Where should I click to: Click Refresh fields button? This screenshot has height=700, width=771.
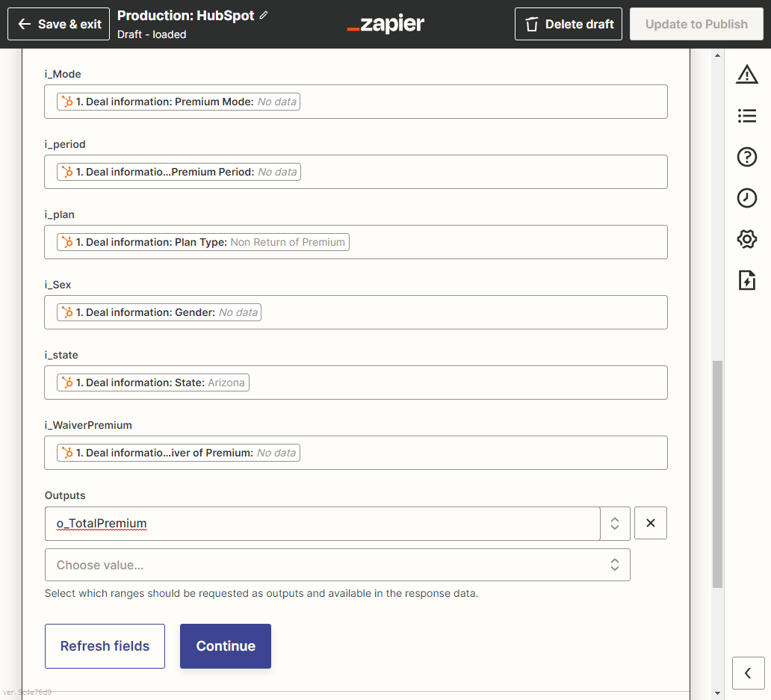click(105, 646)
